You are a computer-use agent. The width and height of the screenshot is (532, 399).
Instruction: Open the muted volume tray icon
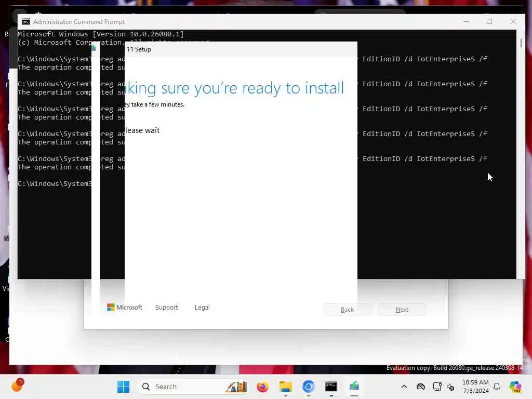(450, 387)
